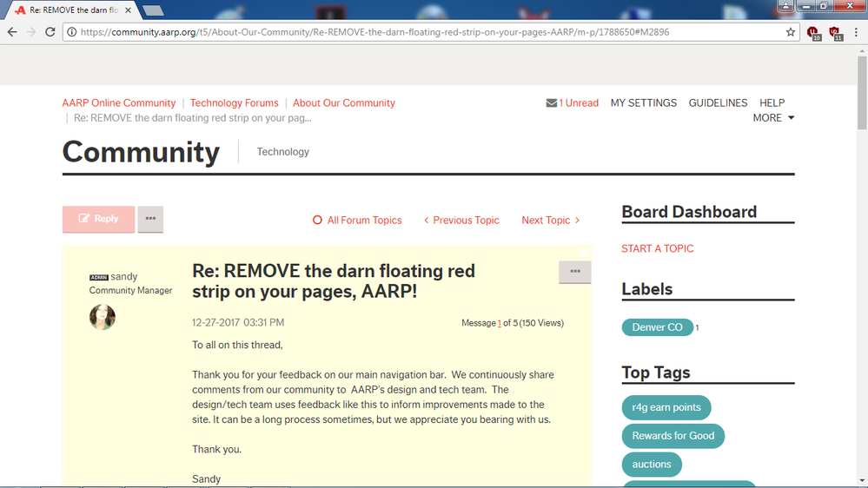Bookmark page with star icon
The image size is (868, 488).
[790, 32]
